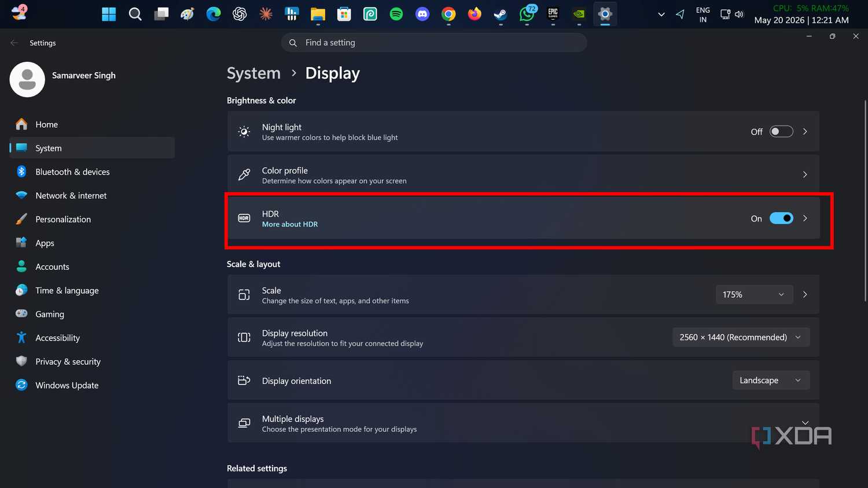Open taskbar search magnifier

click(135, 14)
